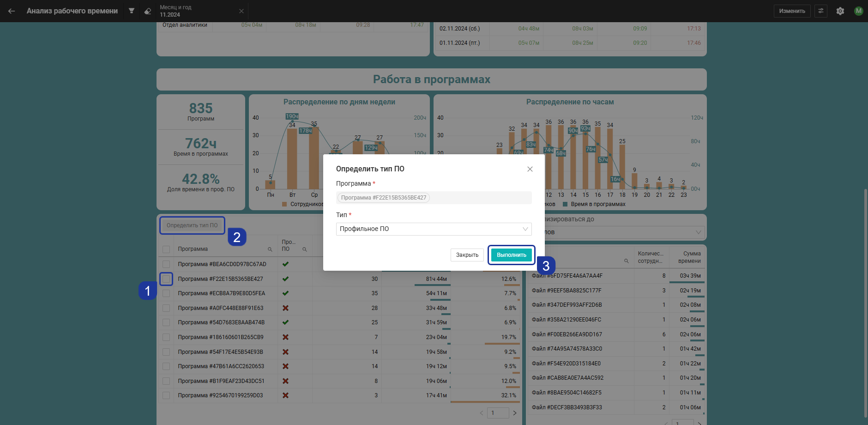Image resolution: width=868 pixels, height=425 pixels.
Task: Check the box for Программа #ECB8A7B9E80D5FEA
Action: [x=166, y=293]
